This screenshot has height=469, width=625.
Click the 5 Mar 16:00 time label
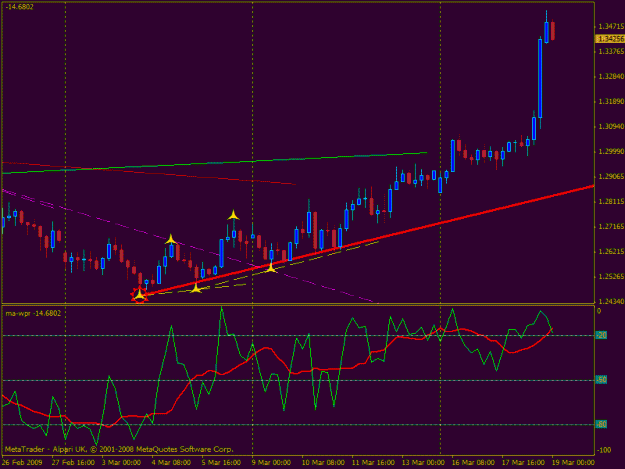(x=221, y=463)
